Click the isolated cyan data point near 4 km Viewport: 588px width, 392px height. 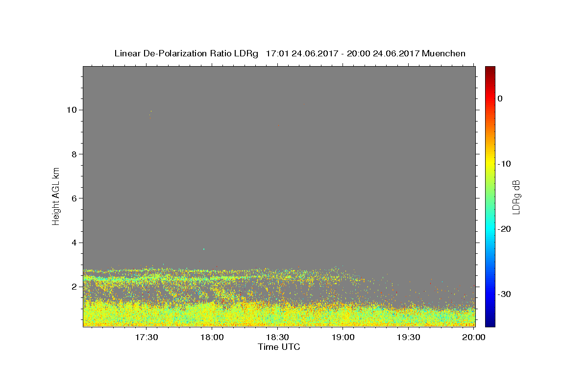point(204,249)
